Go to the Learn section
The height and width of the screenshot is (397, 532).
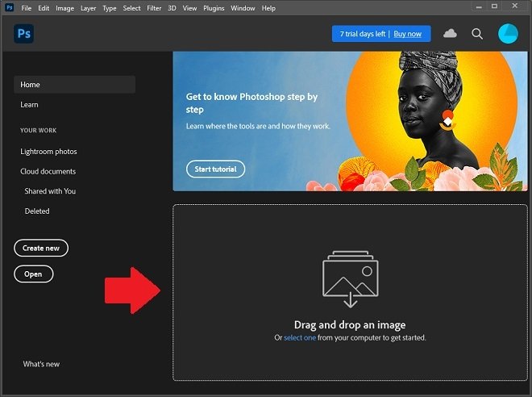[x=29, y=105]
